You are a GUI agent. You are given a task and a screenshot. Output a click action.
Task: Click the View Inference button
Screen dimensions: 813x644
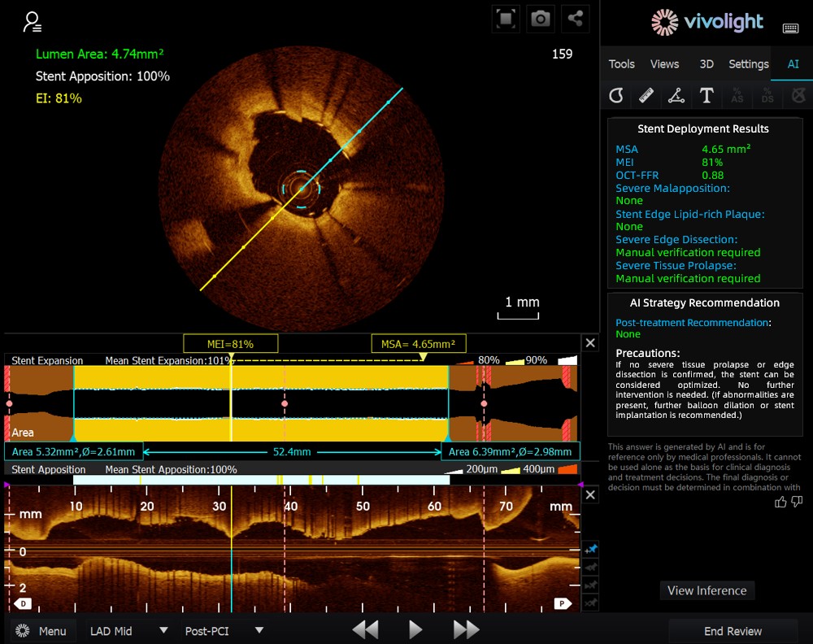706,590
